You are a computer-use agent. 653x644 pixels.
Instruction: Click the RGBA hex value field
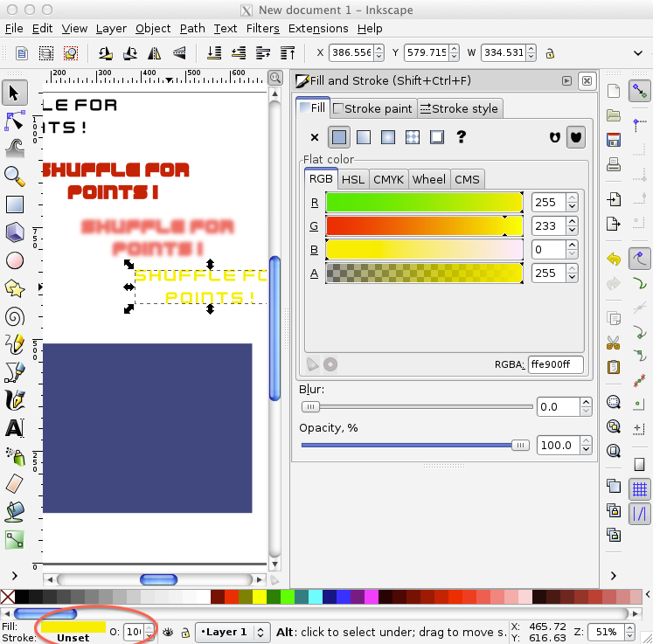(555, 364)
